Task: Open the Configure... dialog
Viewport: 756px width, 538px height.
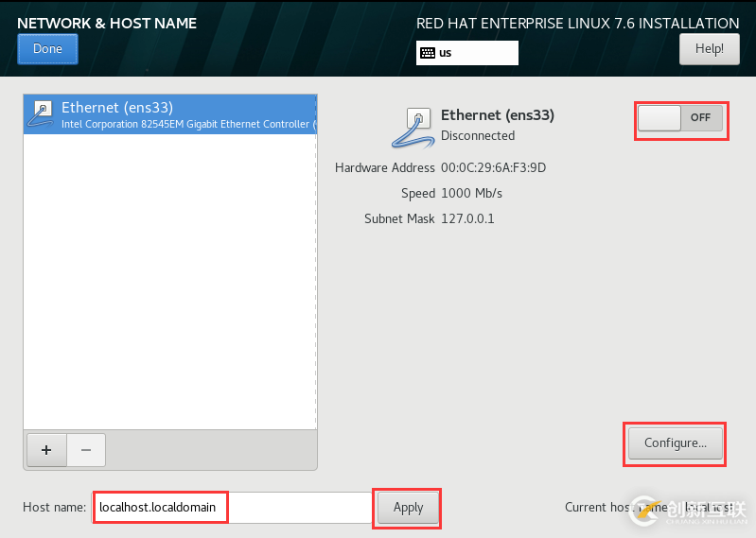Action: click(x=675, y=443)
